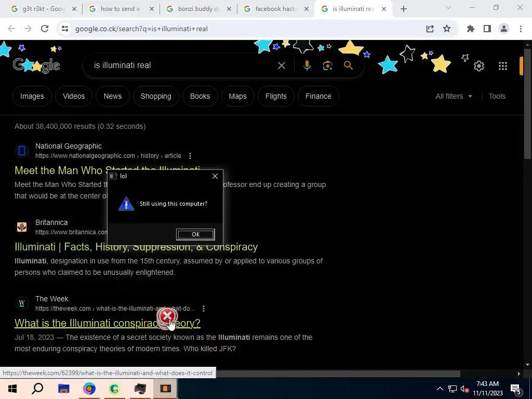Select the Videos filter
Image resolution: width=532 pixels, height=399 pixels.
[x=74, y=96]
